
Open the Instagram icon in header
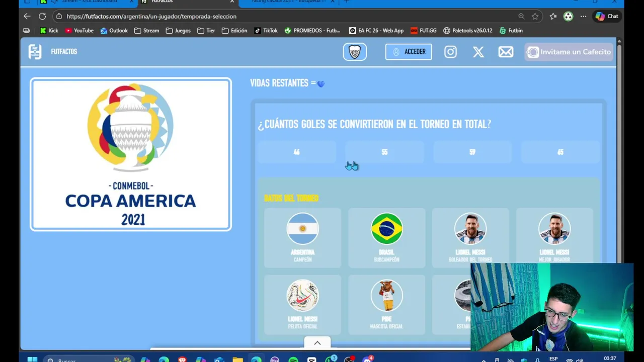[x=450, y=52]
